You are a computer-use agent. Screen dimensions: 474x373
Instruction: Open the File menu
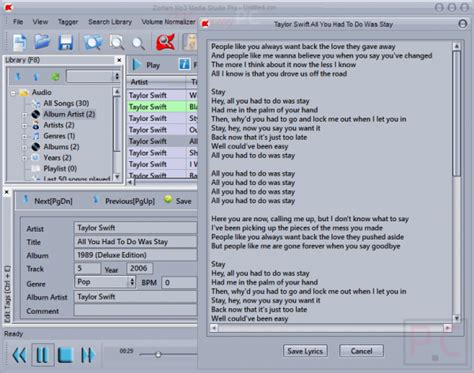coord(18,22)
